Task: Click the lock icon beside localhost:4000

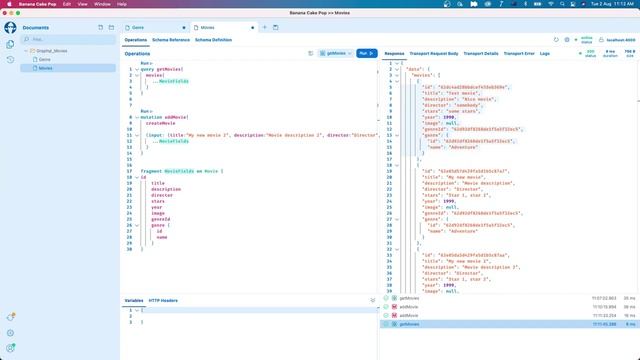Action: click(601, 40)
